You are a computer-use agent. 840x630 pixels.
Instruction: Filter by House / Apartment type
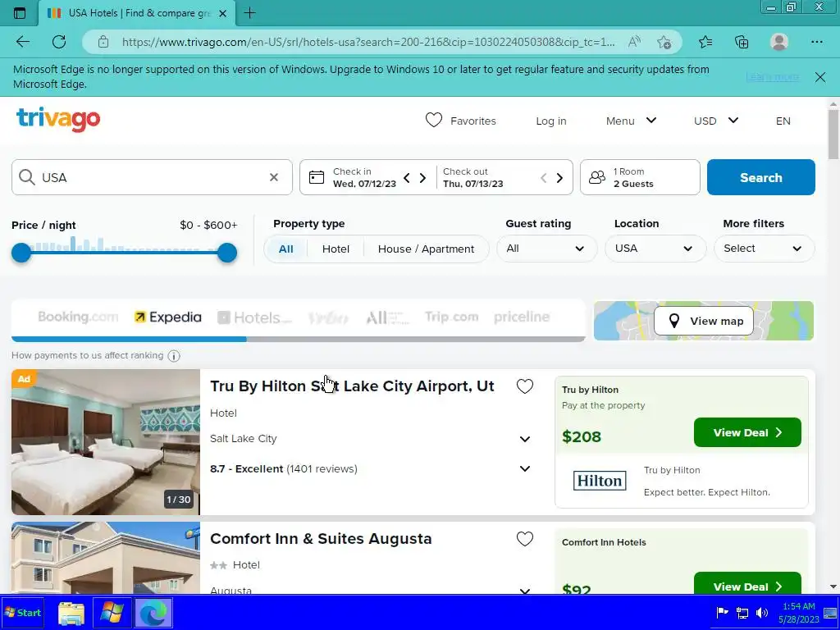click(426, 249)
